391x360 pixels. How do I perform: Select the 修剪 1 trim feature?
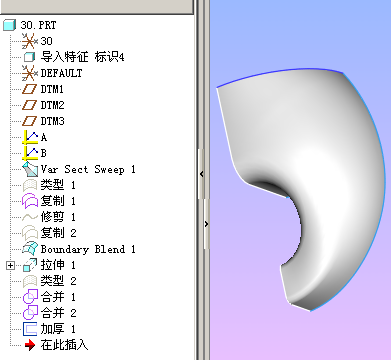coord(58,217)
